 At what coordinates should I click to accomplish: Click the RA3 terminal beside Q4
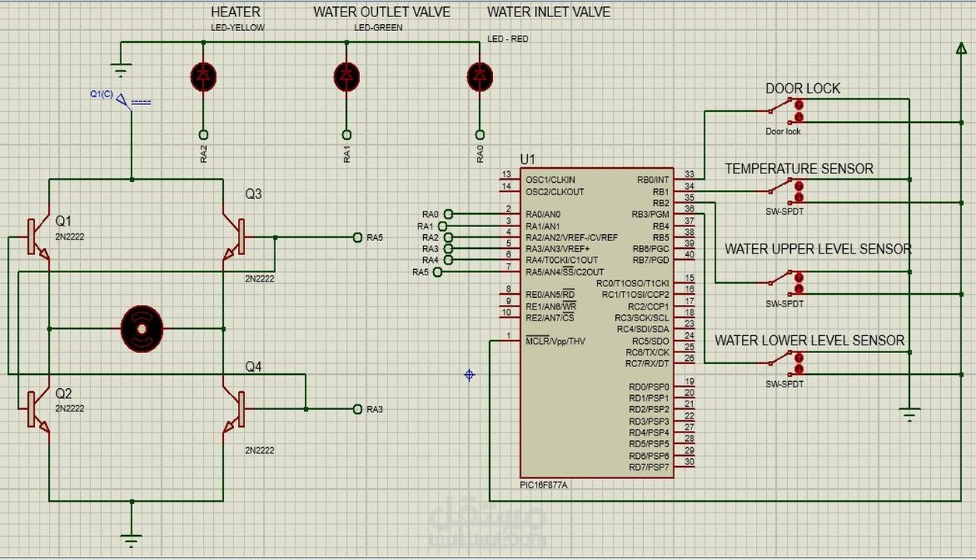[358, 409]
